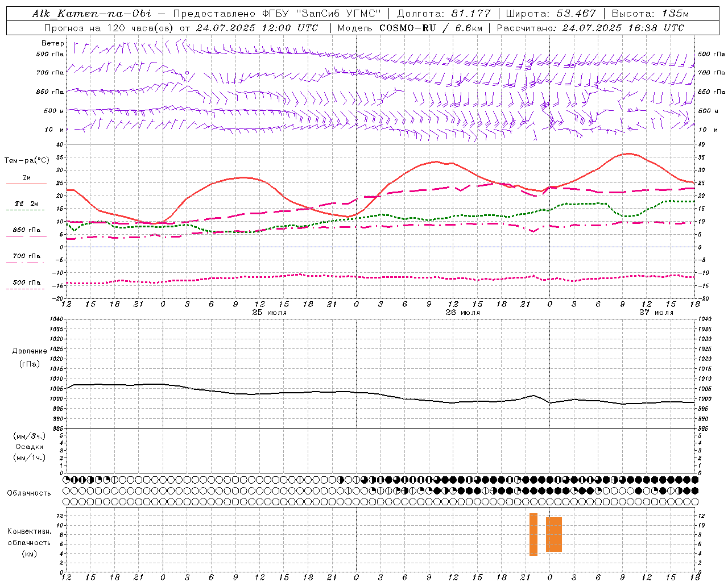Click the 'Конвективн.' convective cloud label
Viewport: 728px width, 582px height.
click(x=29, y=531)
